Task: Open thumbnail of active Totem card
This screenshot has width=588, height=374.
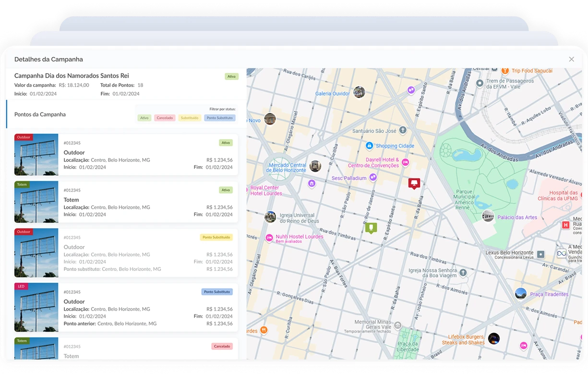Action: pos(36,202)
